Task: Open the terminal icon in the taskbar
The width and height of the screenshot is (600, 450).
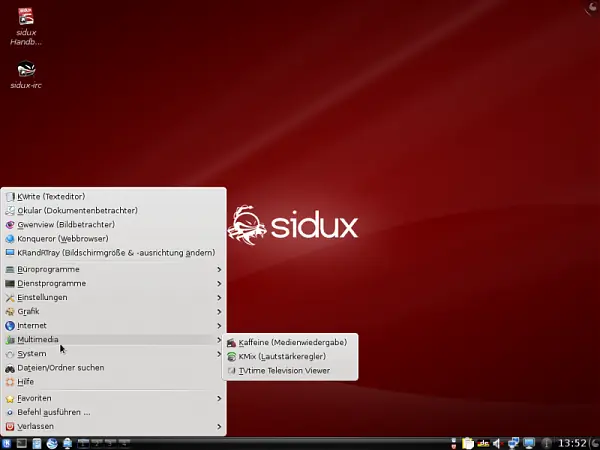Action: (22, 443)
